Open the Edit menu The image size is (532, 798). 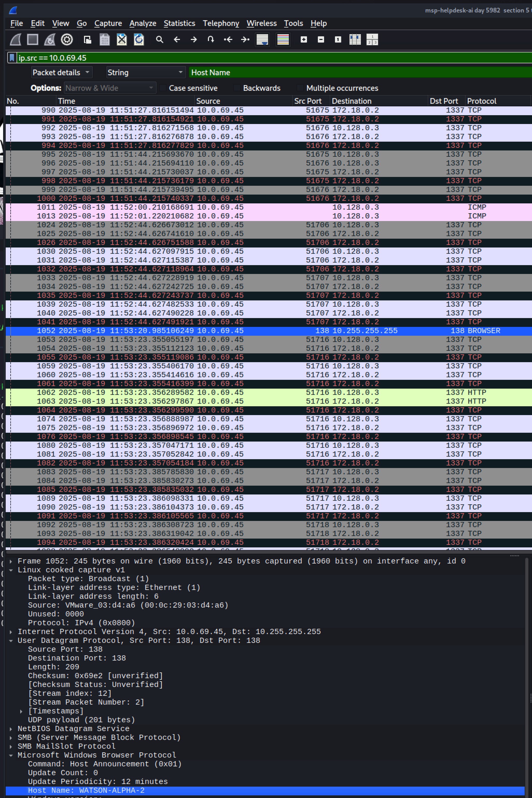(x=37, y=23)
